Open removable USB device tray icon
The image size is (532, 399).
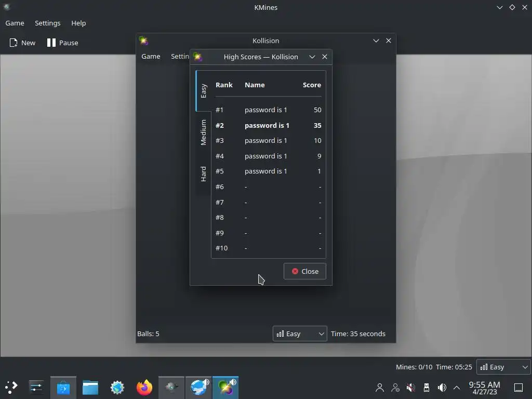(427, 388)
